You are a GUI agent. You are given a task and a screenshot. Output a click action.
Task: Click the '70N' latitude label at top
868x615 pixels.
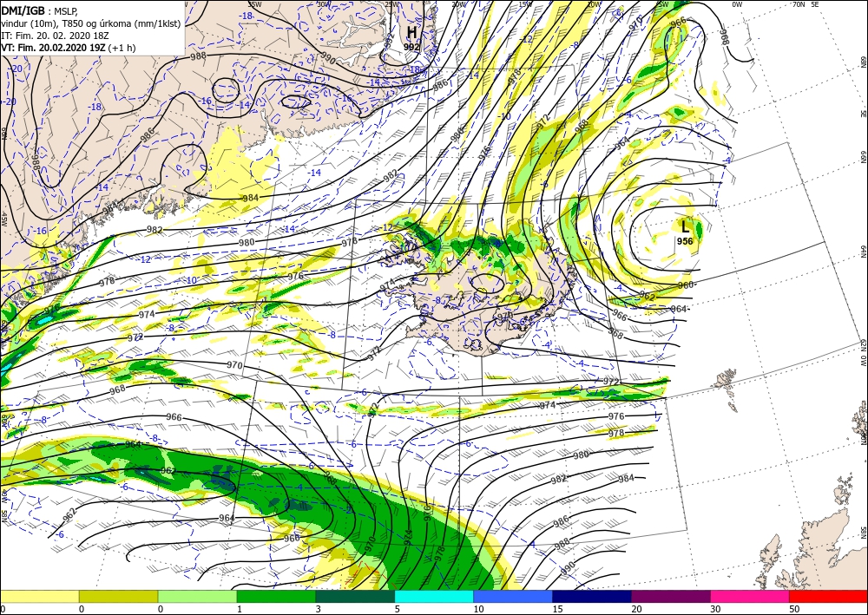click(x=799, y=4)
